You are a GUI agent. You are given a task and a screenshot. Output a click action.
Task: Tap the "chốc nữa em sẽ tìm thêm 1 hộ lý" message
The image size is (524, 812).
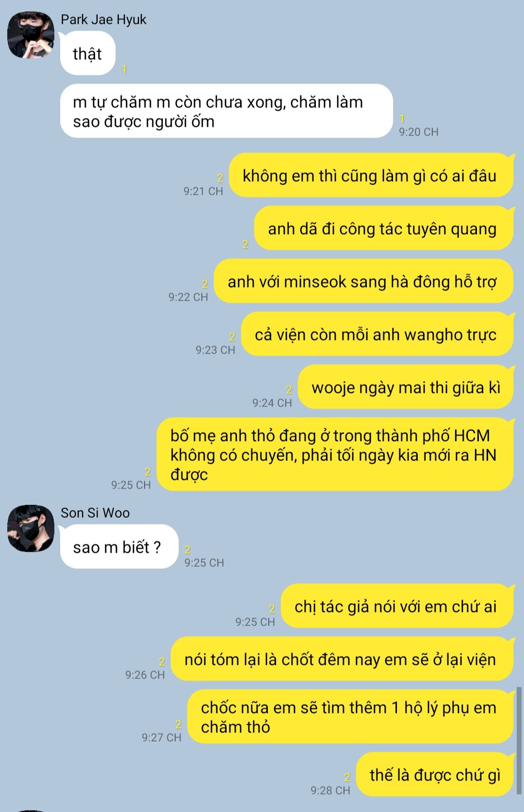click(350, 717)
